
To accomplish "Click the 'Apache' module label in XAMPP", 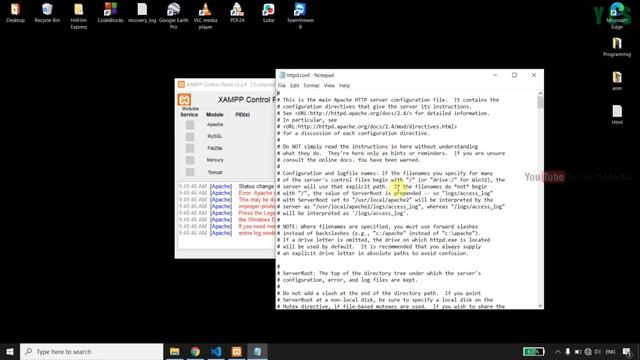I will pyautogui.click(x=215, y=124).
